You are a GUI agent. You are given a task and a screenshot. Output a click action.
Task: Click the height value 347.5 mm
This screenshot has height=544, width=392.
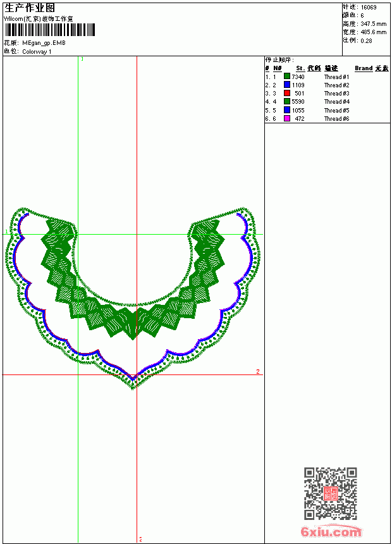point(373,24)
